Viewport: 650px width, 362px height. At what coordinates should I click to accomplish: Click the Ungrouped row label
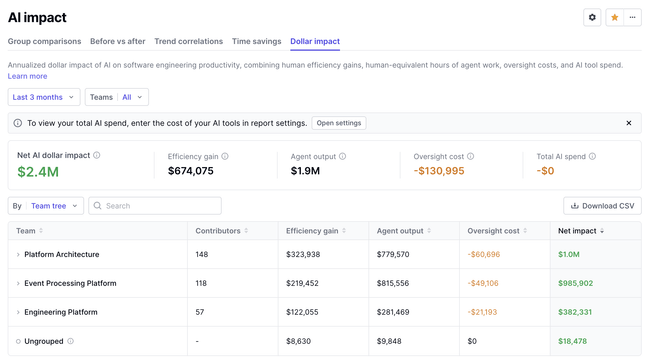(x=44, y=341)
